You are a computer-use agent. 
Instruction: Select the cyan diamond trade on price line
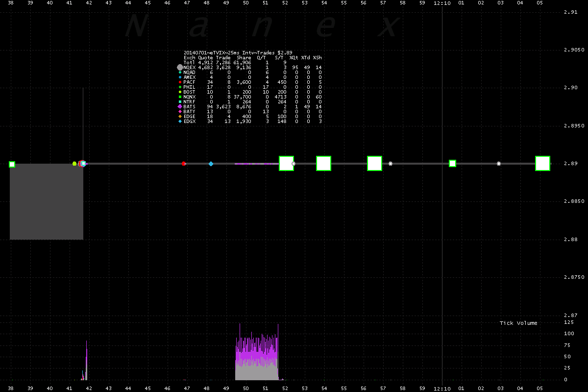click(211, 164)
